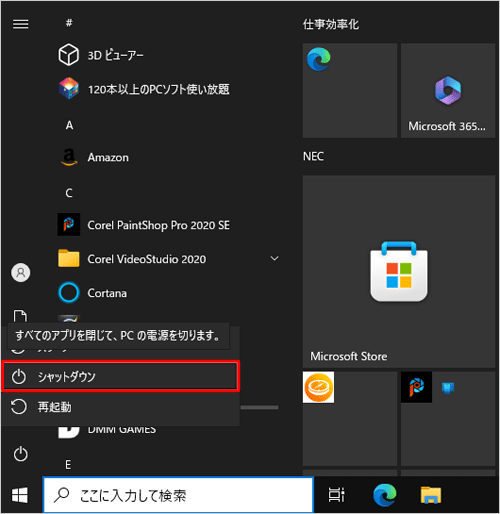Select 再起動 from the power menu
Viewport: 500px width, 514px height.
click(x=121, y=407)
